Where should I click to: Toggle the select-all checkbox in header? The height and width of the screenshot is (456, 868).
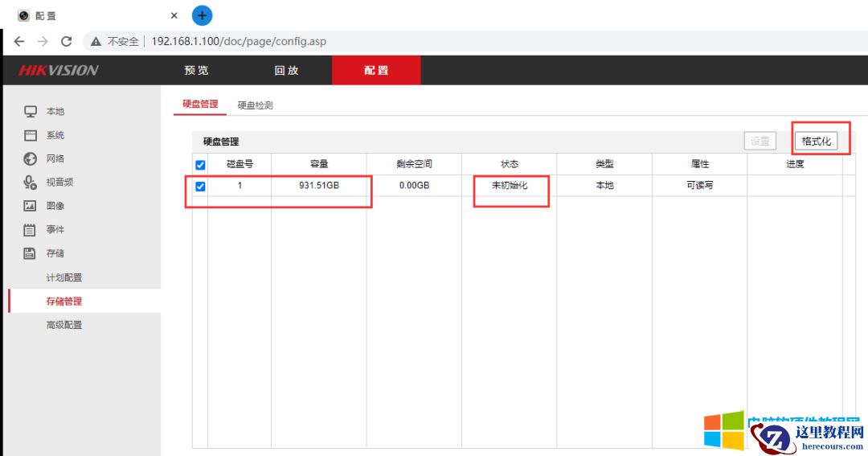coord(200,165)
